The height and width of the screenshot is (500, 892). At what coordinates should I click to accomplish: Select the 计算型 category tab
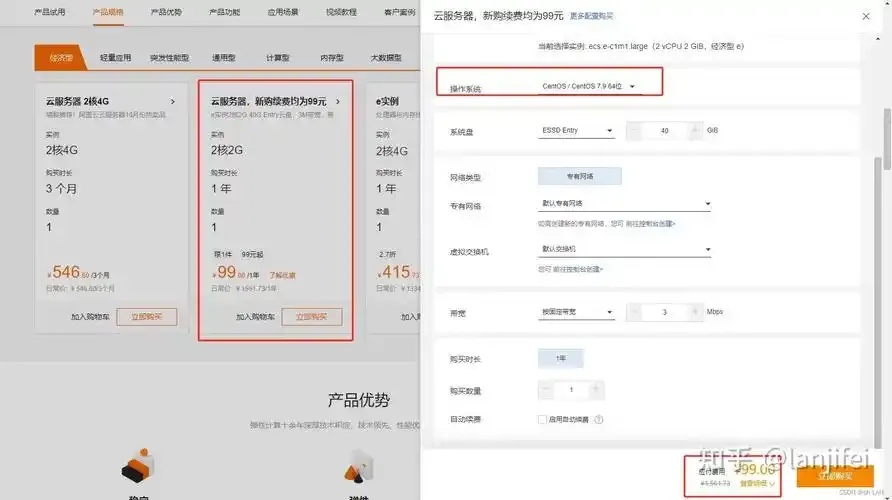point(278,58)
